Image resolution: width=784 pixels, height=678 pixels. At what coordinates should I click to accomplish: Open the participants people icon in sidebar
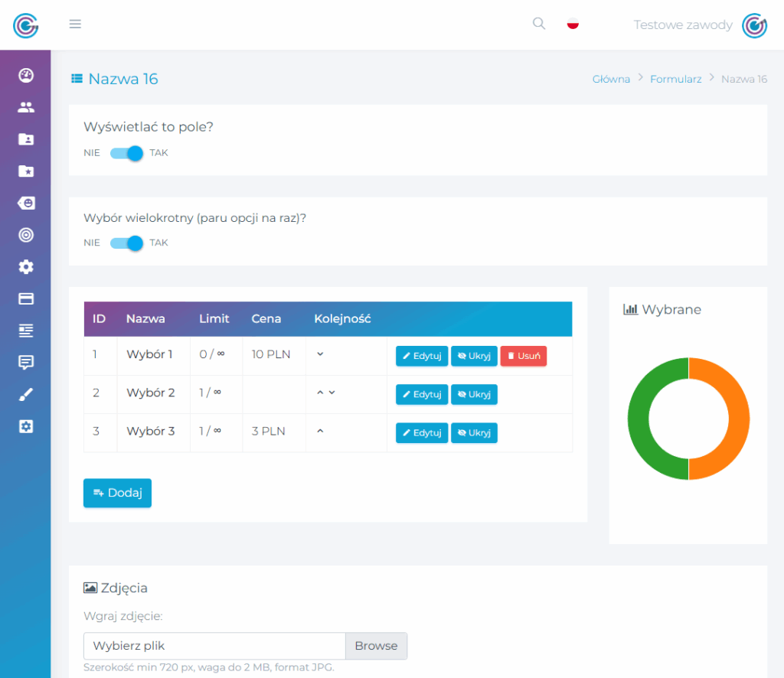[26, 107]
